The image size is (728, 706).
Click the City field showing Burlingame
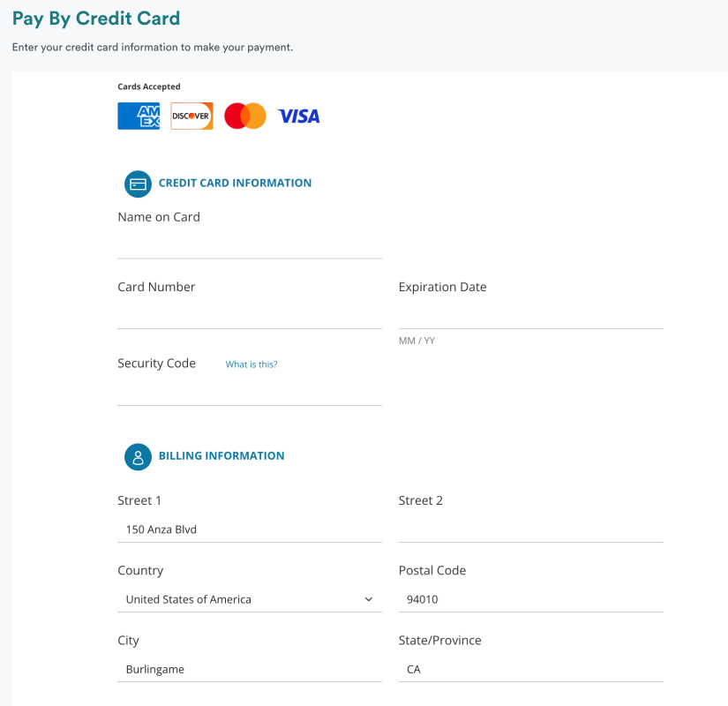tap(250, 669)
